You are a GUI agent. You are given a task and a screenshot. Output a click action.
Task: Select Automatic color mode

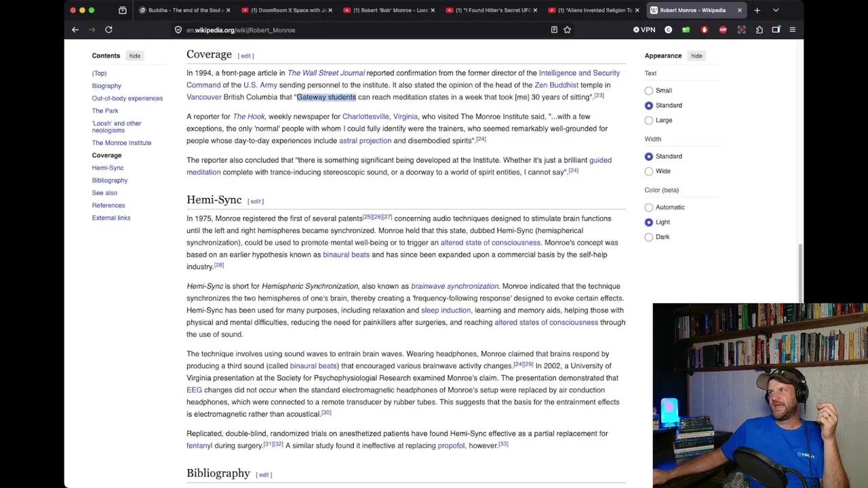[649, 207]
